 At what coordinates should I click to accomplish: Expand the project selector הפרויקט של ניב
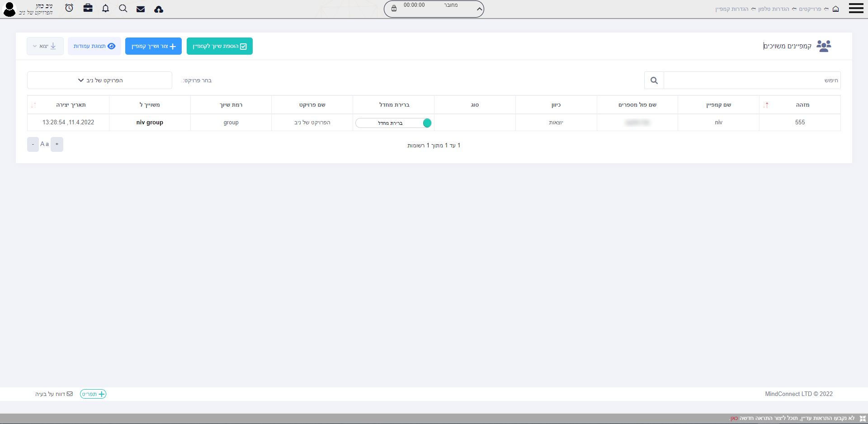(x=99, y=80)
